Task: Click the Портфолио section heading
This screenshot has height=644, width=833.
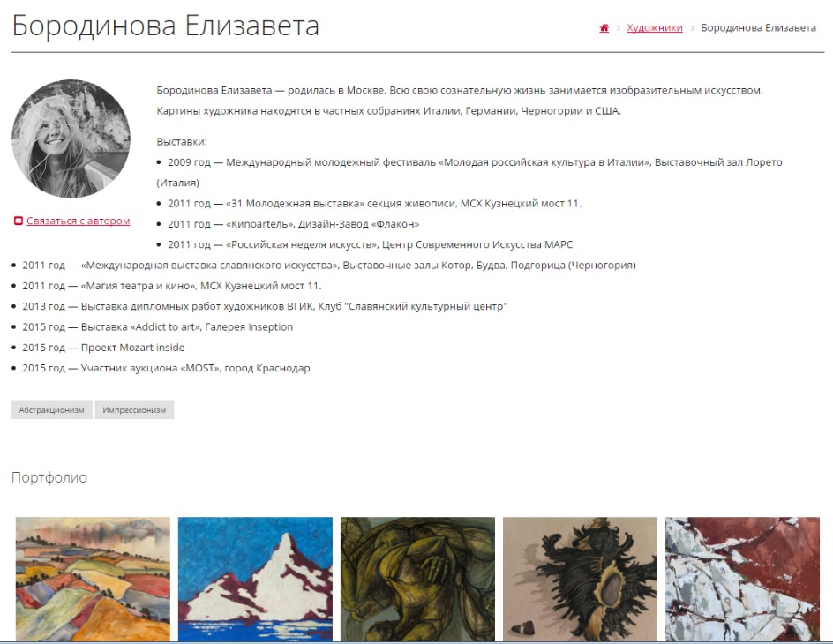Action: [49, 477]
